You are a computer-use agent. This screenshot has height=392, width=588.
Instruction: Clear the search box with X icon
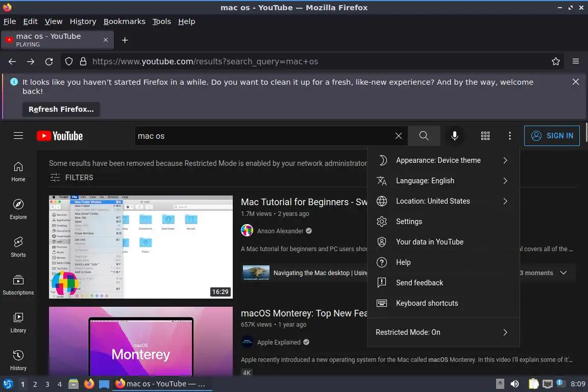(x=399, y=136)
